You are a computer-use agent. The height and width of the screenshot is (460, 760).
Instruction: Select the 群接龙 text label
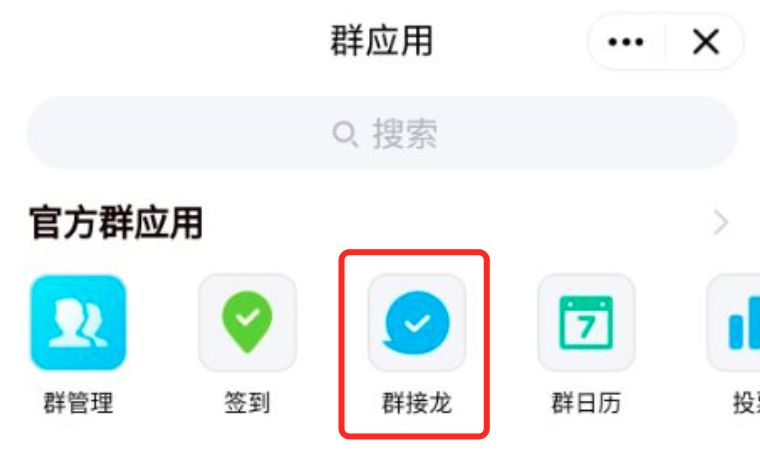click(x=417, y=403)
